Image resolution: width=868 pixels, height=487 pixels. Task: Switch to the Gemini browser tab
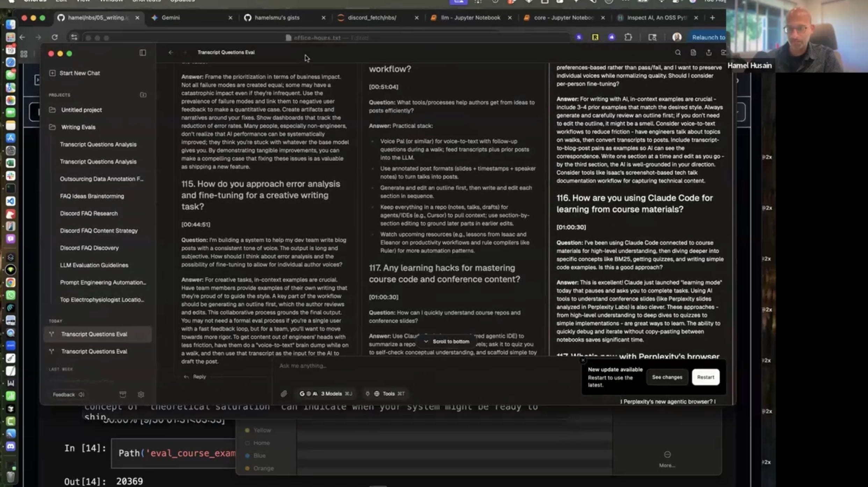click(171, 17)
